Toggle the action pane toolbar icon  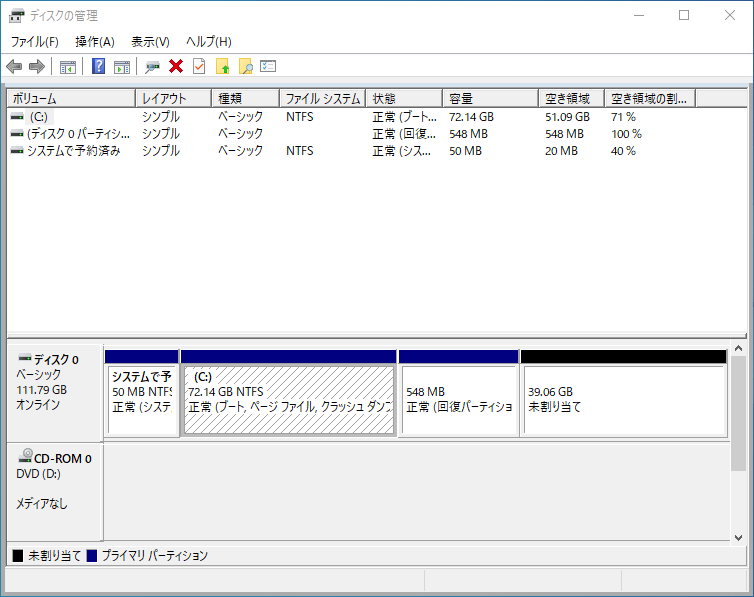click(x=122, y=67)
